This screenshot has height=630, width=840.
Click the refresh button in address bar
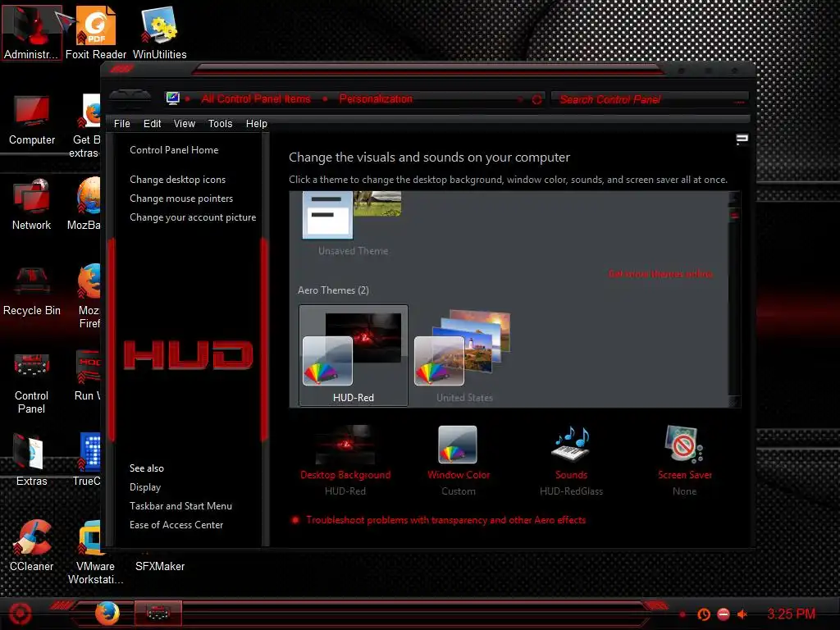[536, 99]
